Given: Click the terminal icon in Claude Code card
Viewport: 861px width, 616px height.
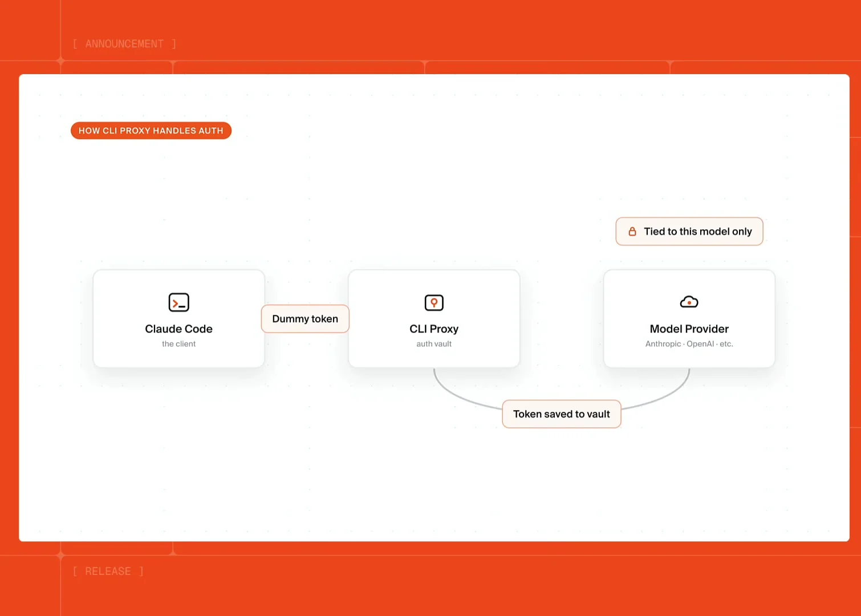Looking at the screenshot, I should click(178, 302).
